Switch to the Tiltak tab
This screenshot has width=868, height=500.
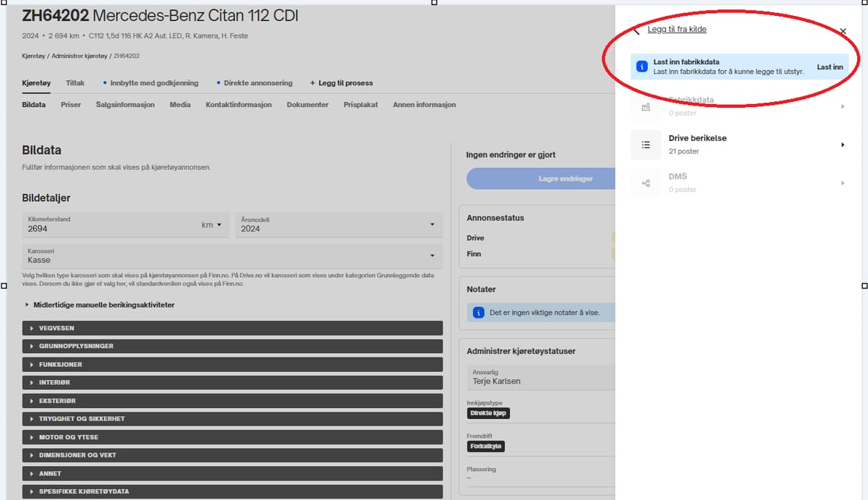[75, 83]
